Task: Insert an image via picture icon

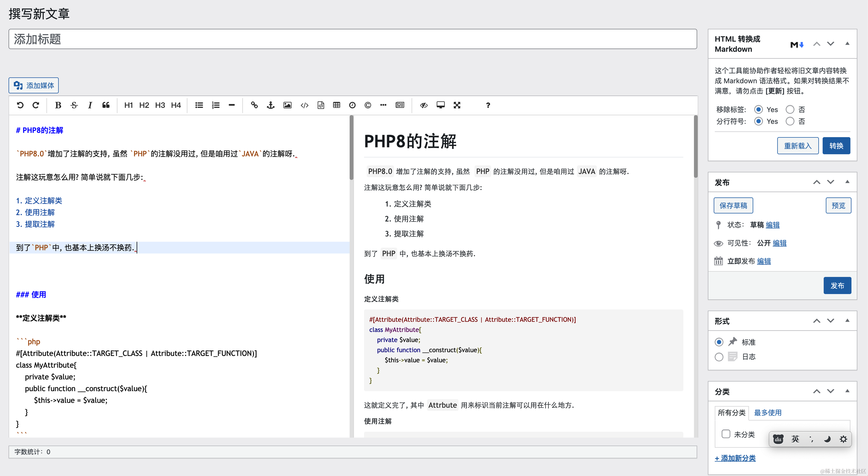Action: [287, 105]
